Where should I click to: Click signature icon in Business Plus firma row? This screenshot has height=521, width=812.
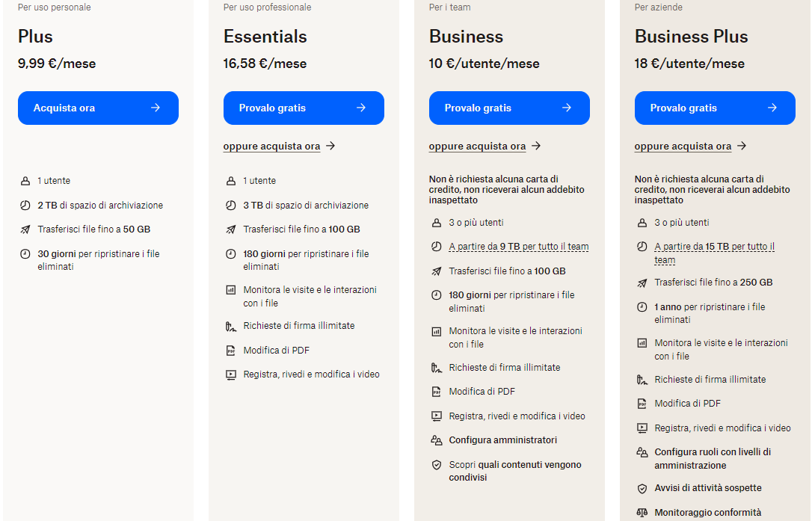point(642,380)
